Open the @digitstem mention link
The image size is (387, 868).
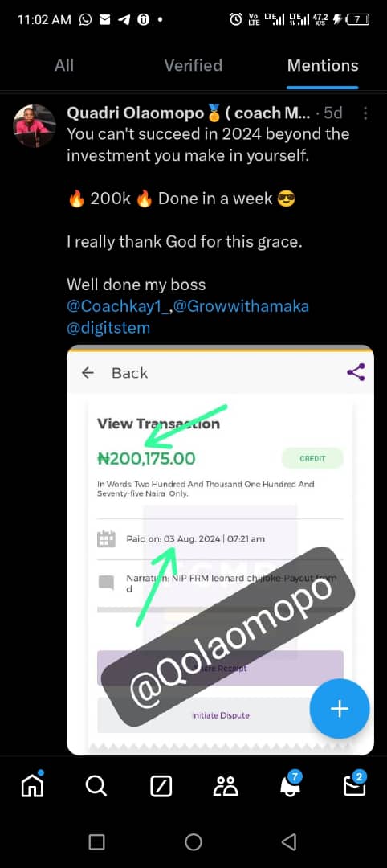coord(108,328)
